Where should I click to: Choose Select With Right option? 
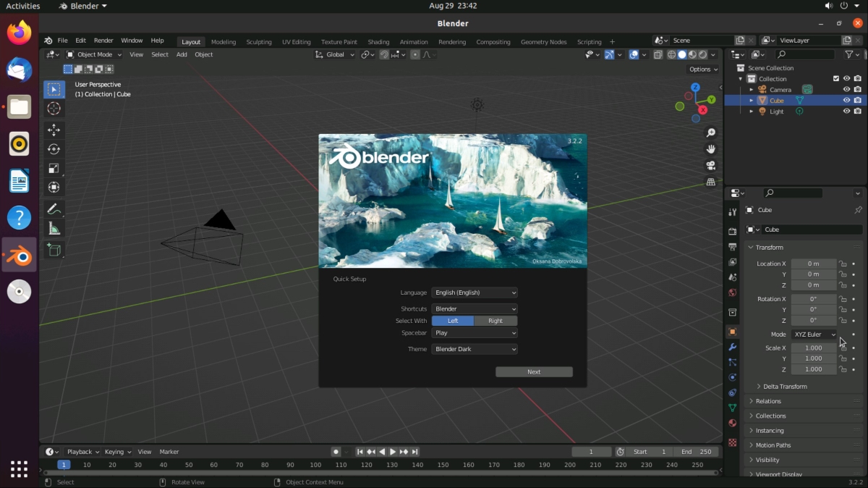point(495,321)
